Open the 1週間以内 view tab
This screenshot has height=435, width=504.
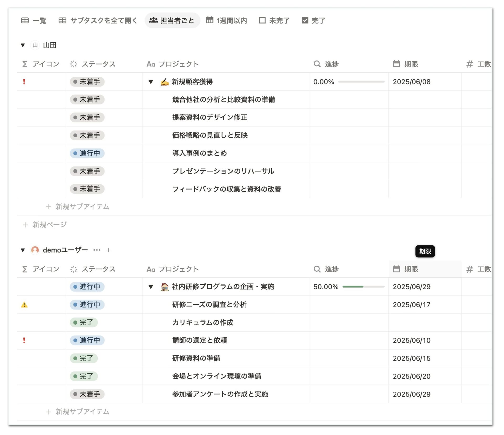[x=227, y=20]
